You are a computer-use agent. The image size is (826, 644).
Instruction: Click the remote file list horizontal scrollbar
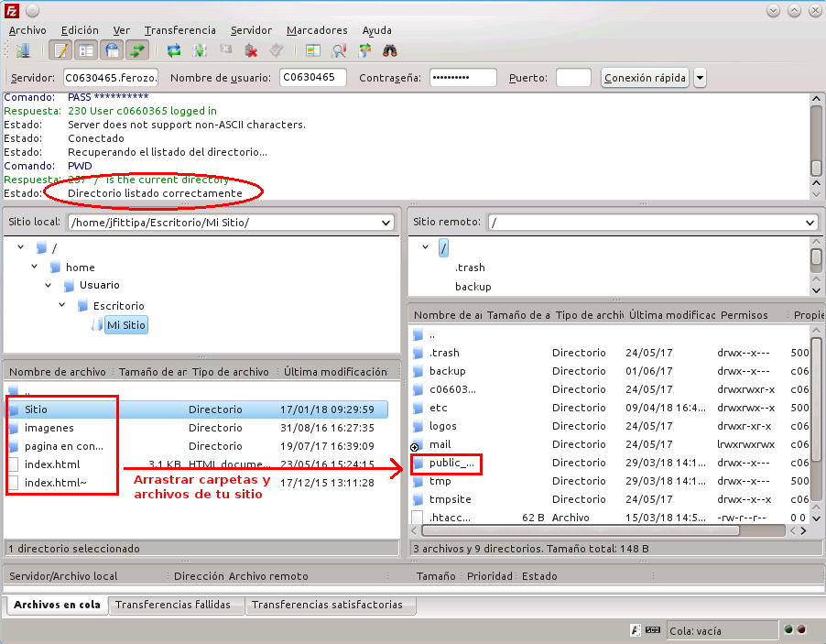point(610,530)
